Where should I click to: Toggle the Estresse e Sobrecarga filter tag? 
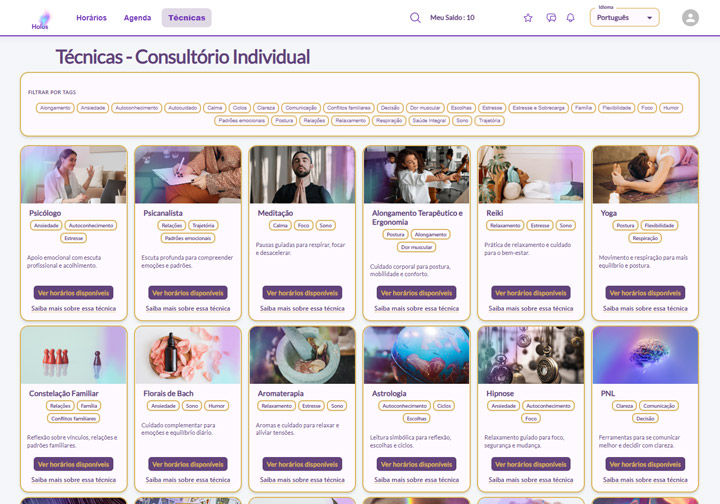pyautogui.click(x=539, y=108)
